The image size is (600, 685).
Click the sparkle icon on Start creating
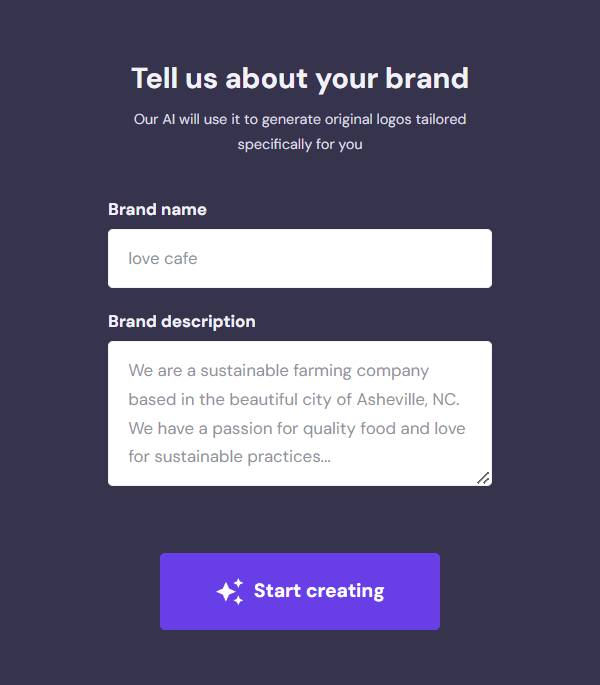point(230,592)
